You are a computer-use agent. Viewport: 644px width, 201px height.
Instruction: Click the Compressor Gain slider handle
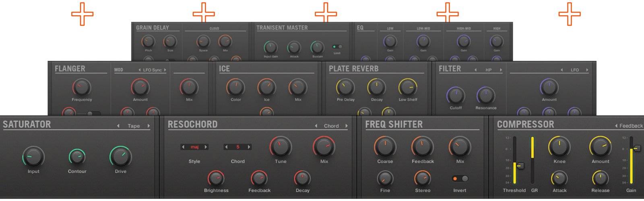click(x=637, y=148)
